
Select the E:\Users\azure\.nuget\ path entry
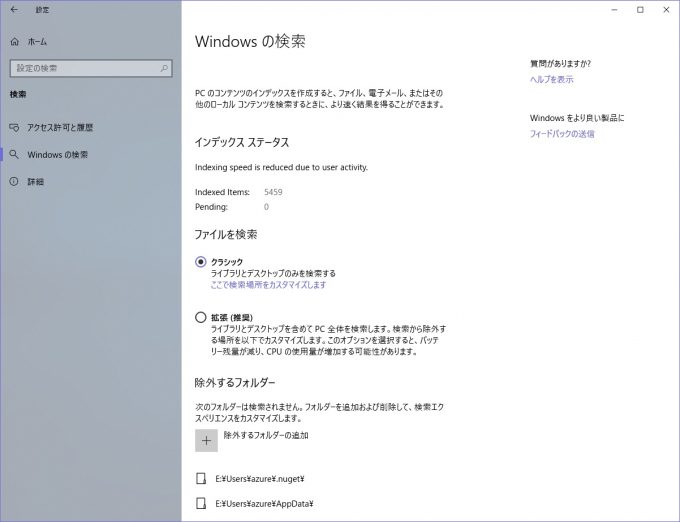point(260,479)
